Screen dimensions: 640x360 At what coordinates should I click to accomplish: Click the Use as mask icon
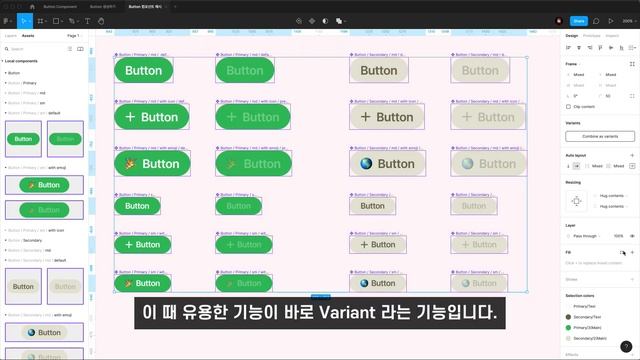pos(325,21)
